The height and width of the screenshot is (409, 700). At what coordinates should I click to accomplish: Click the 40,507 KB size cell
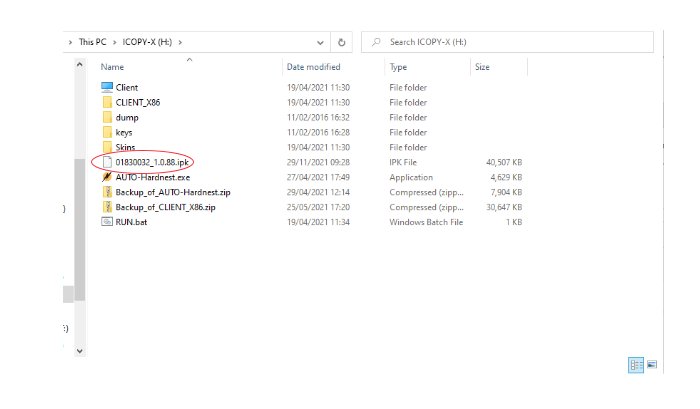(x=504, y=162)
